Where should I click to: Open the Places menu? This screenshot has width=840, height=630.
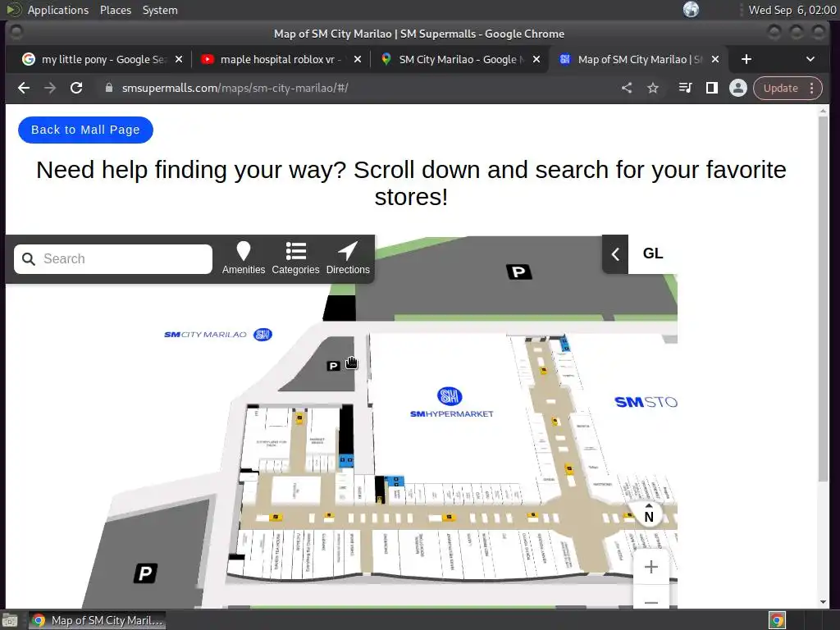(x=116, y=10)
